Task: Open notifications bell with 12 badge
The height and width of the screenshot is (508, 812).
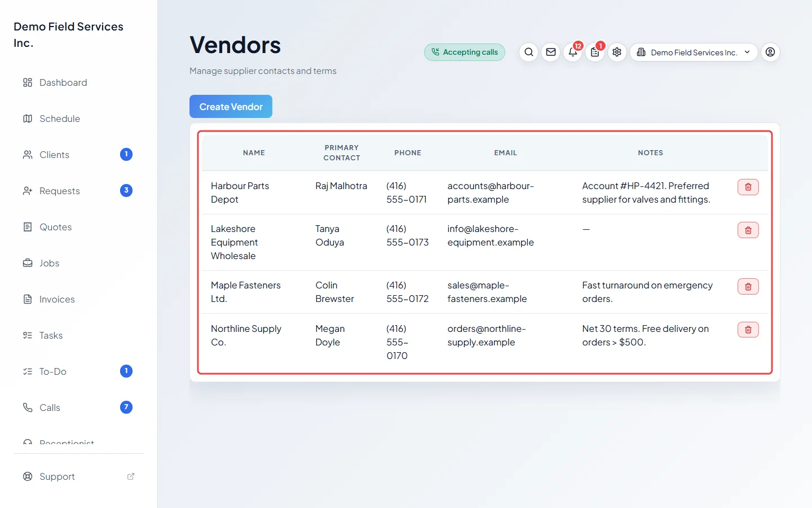Action: [x=573, y=52]
